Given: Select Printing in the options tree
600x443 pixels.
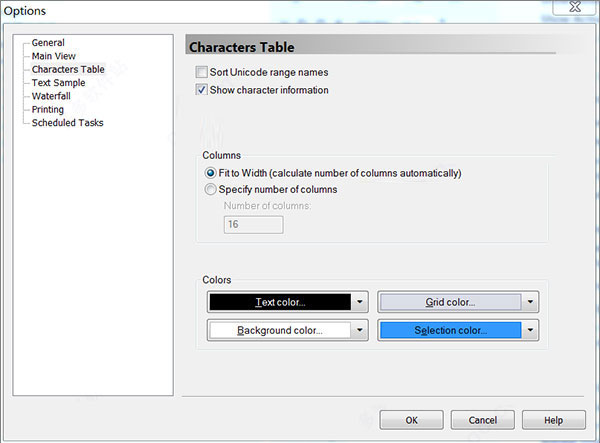Looking at the screenshot, I should pos(47,109).
